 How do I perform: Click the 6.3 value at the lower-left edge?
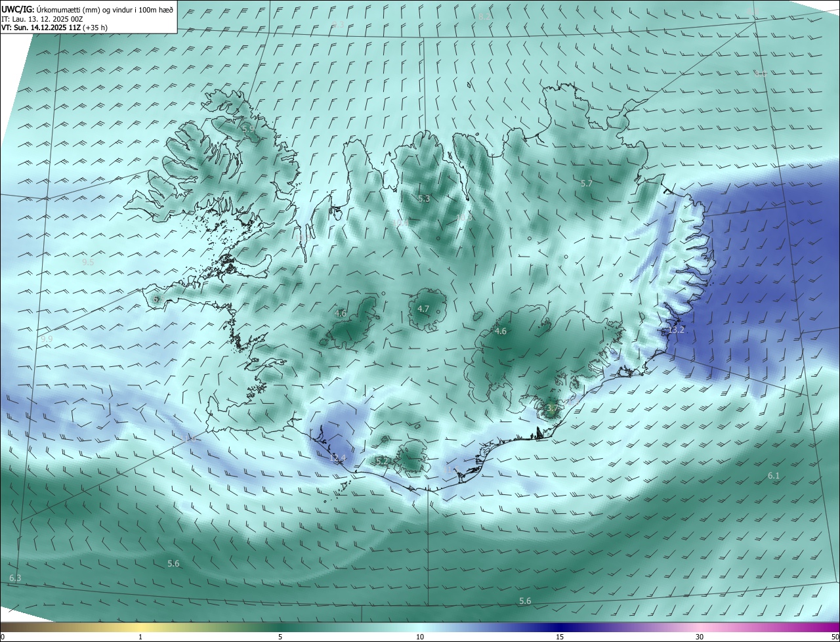pyautogui.click(x=15, y=578)
